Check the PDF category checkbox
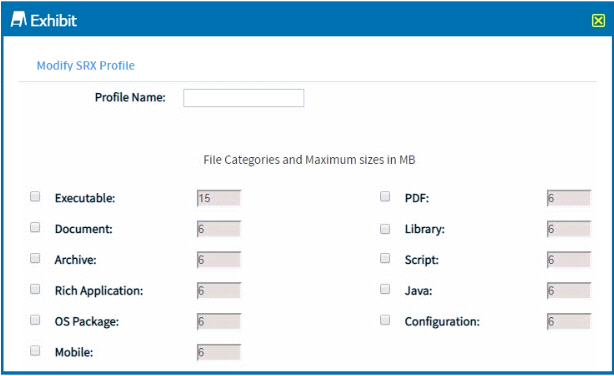Image resolution: width=614 pixels, height=376 pixels. click(x=385, y=196)
